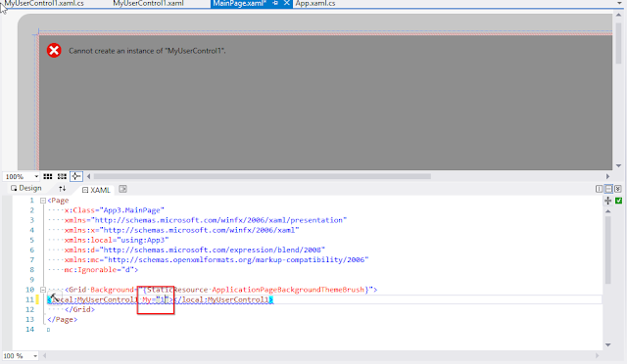Switch to vertical split view

599,189
